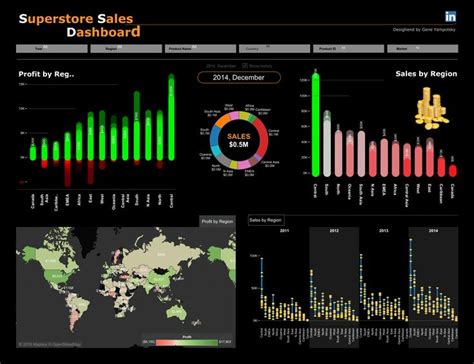Image resolution: width=474 pixels, height=364 pixels.
Task: Click the gold coins image
Action: 432,108
